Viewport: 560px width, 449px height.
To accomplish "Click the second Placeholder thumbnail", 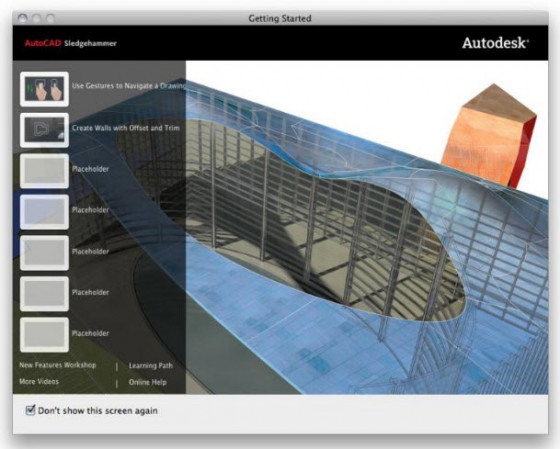I will pos(44,212).
